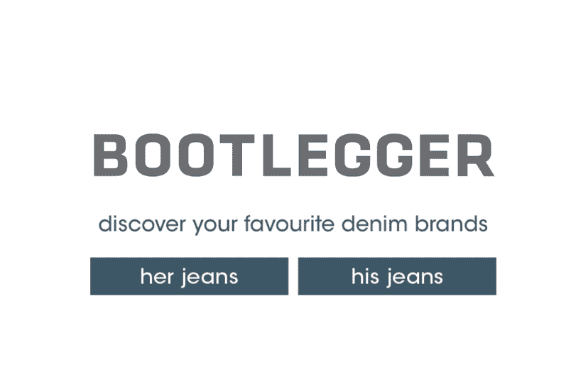This screenshot has width=588, height=387.
Task: Click the letter L in BOOTLEGGER logo
Action: (277, 156)
